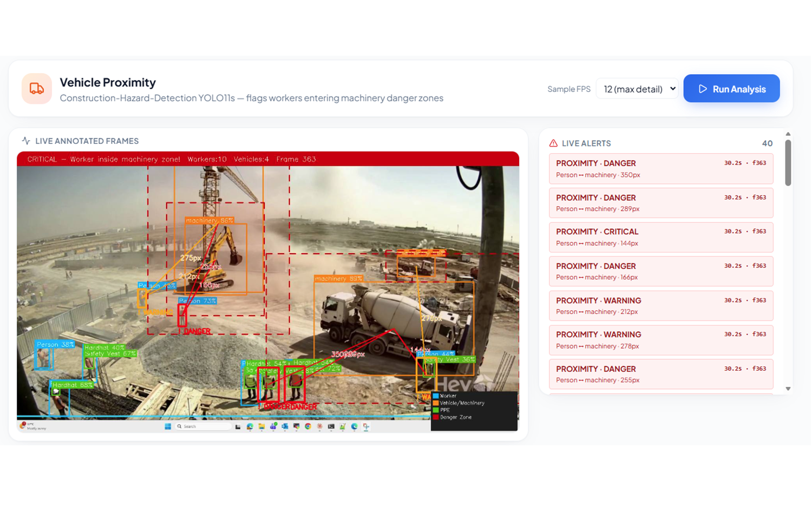The width and height of the screenshot is (812, 514).
Task: Click the alerts scrollbar up arrow
Action: pos(788,134)
